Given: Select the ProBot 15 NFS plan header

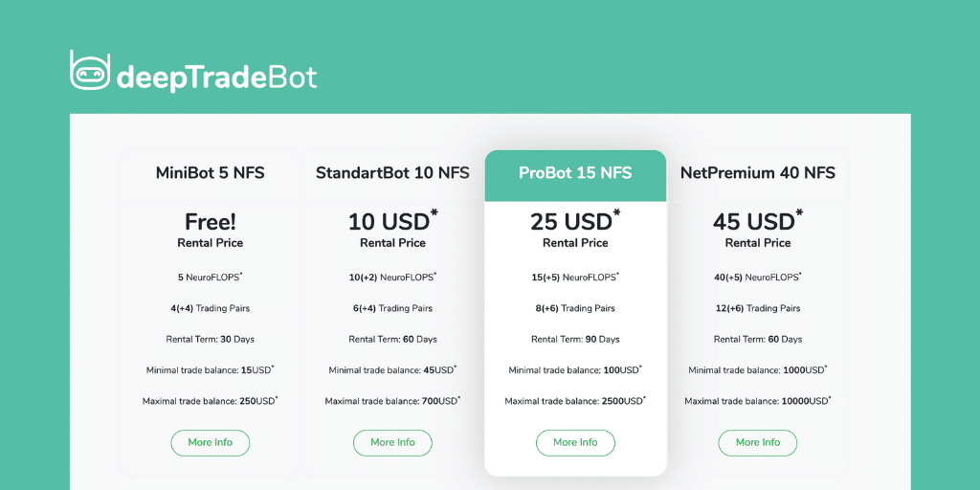Looking at the screenshot, I should [575, 173].
